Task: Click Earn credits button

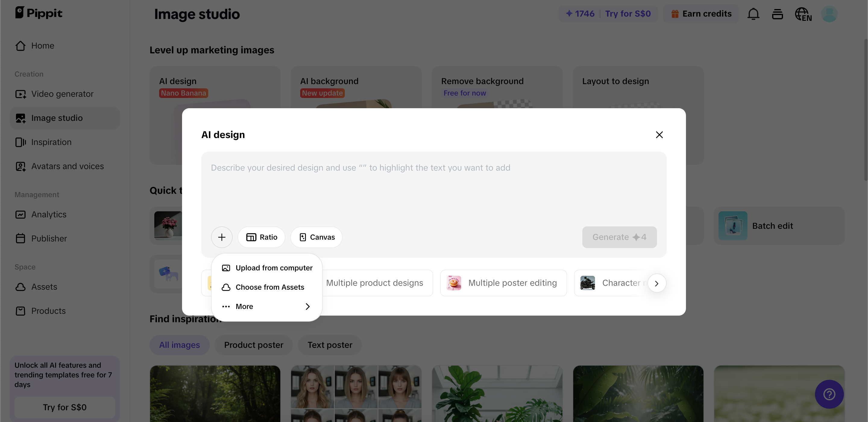Action: [x=701, y=14]
